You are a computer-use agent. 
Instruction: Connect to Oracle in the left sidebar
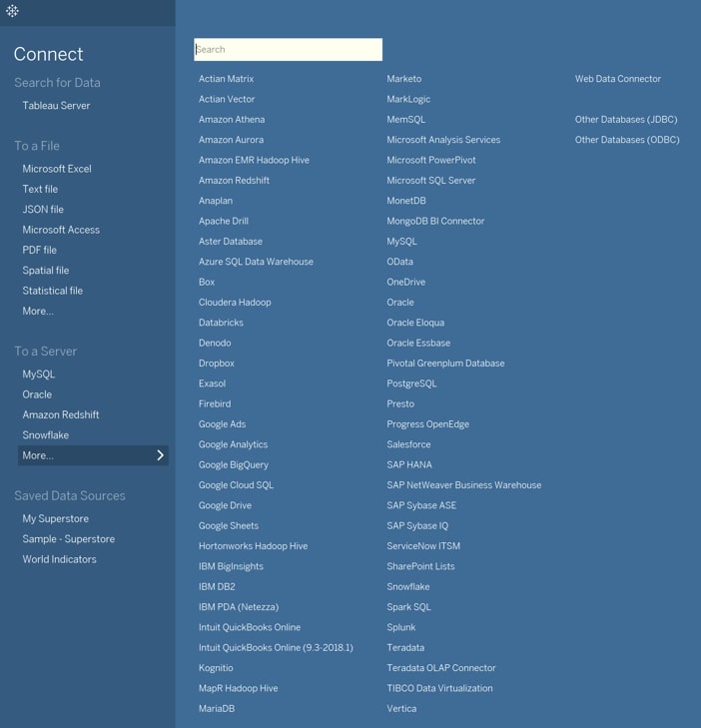click(x=37, y=394)
